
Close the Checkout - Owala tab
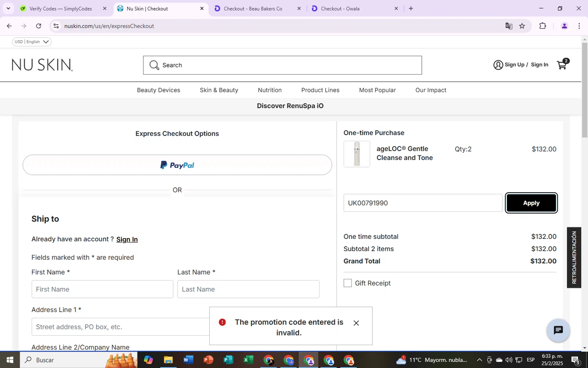[396, 8]
